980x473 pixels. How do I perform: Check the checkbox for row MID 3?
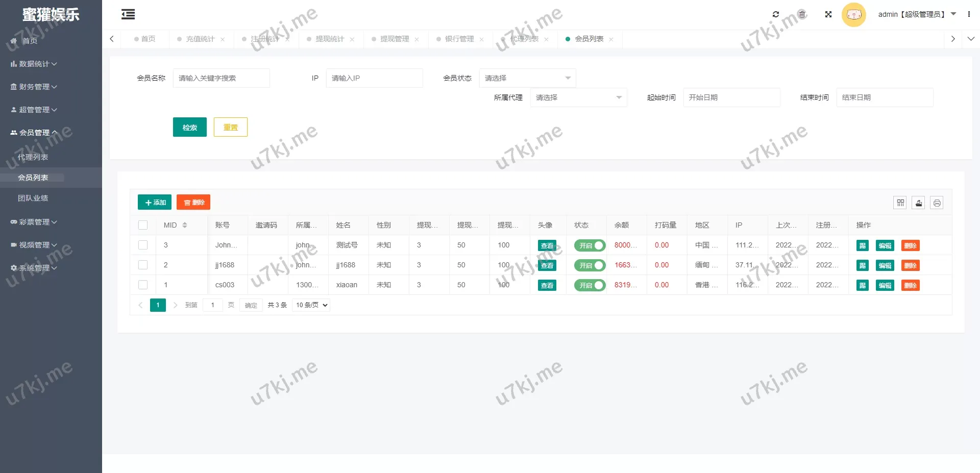[x=143, y=245]
